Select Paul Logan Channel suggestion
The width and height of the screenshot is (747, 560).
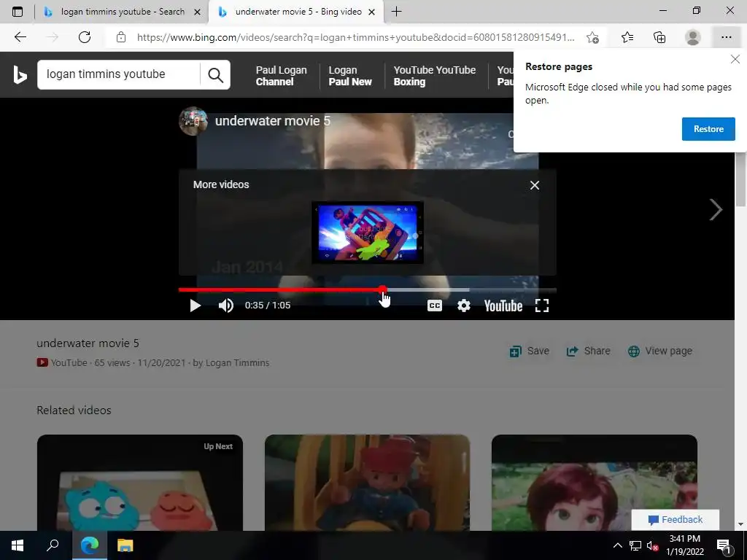point(281,76)
